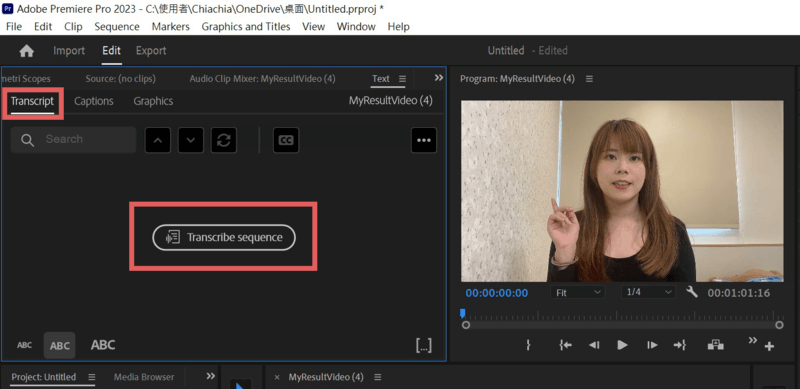Click the Export workspace link
Screen dimensions: 800x389
click(x=151, y=51)
